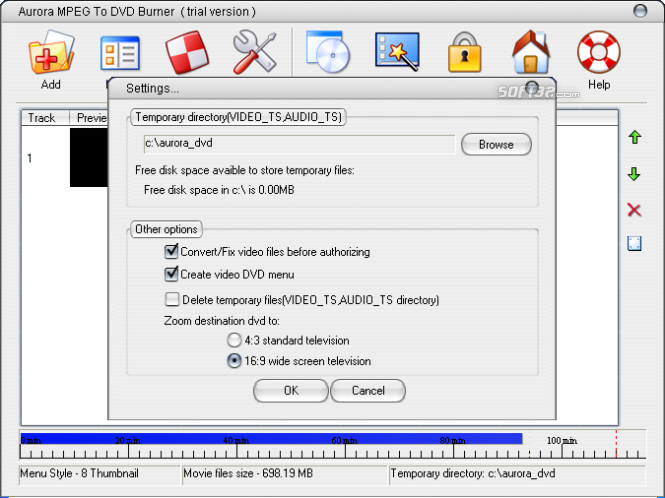Click the blue square select-all icon

pos(634,243)
